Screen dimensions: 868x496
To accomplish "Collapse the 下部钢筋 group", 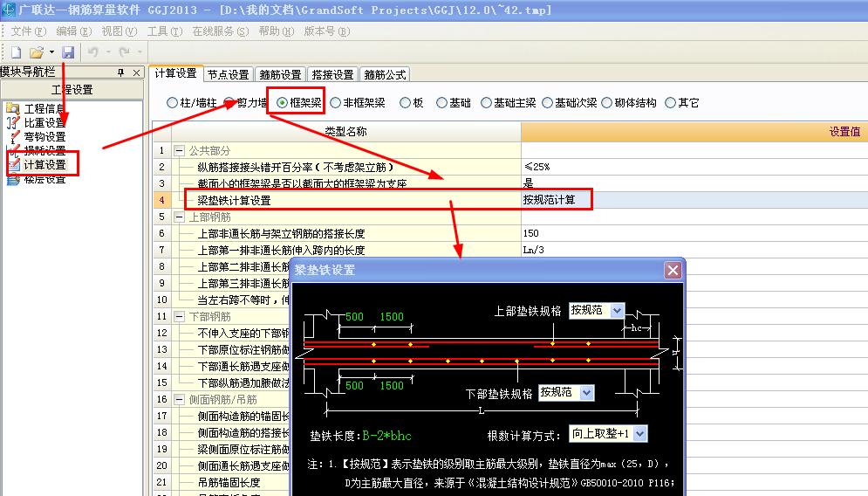I will [x=180, y=317].
